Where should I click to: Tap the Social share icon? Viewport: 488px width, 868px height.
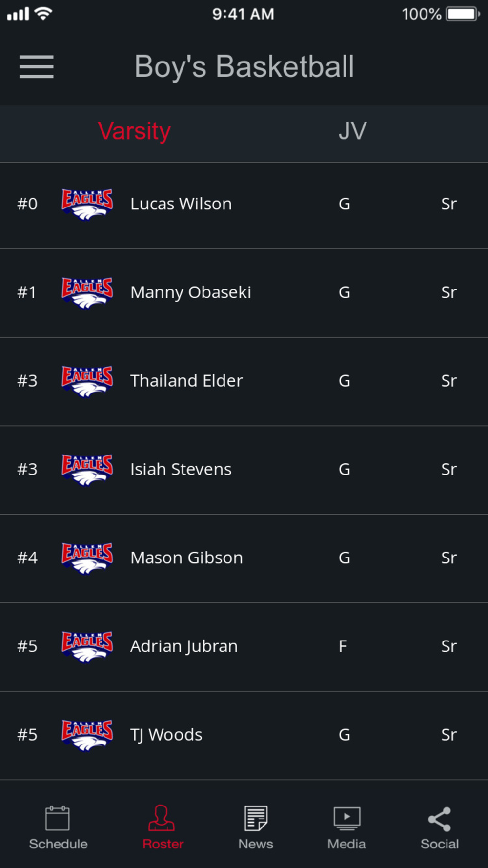coord(439,819)
